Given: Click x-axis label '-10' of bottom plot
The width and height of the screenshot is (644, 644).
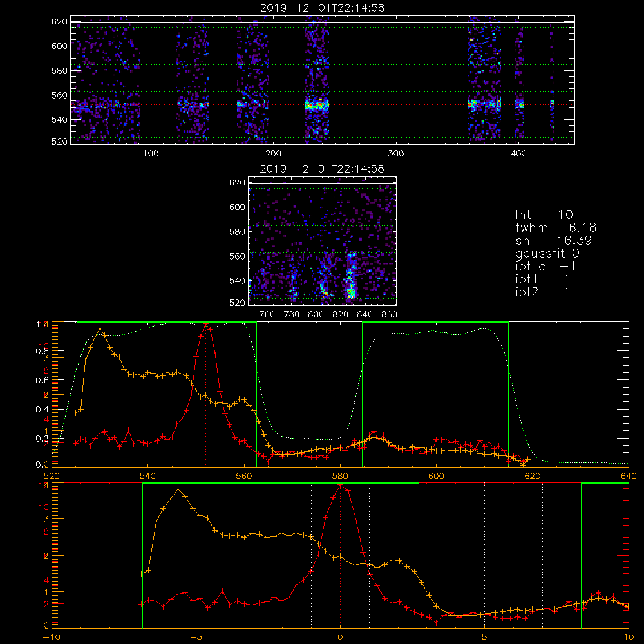Looking at the screenshot, I should [x=52, y=638].
